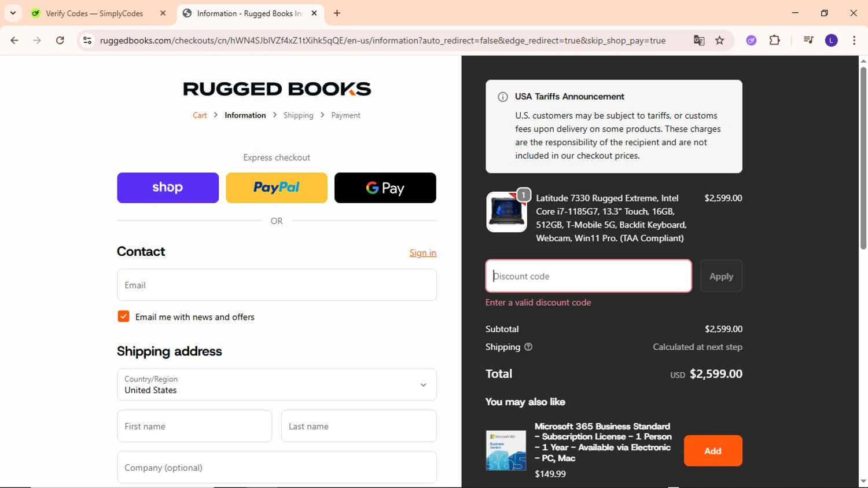Click the translate page icon
The width and height of the screenshot is (868, 488).
click(x=699, y=41)
